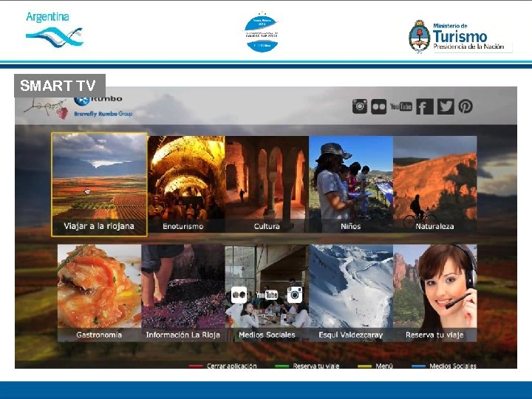Click the Ministerio de Turismo logo
Image resolution: width=532 pixels, height=399 pixels.
click(460, 36)
